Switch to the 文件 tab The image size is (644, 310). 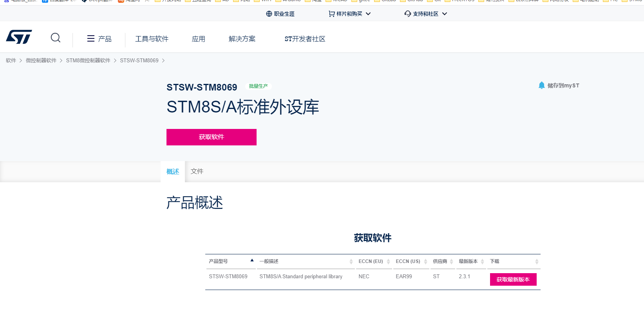(x=197, y=171)
